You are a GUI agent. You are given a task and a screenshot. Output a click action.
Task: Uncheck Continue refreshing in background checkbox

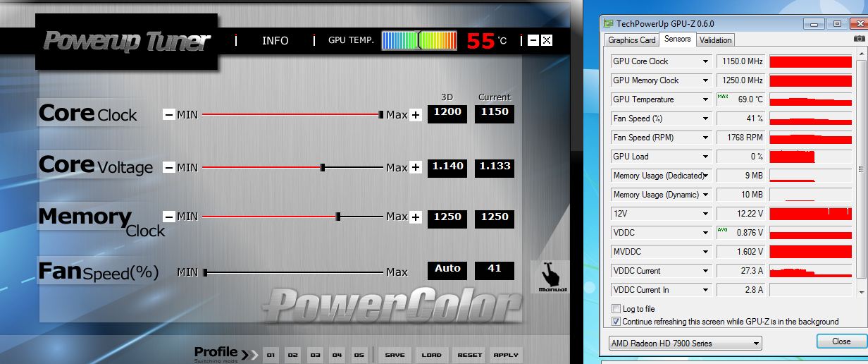click(616, 322)
